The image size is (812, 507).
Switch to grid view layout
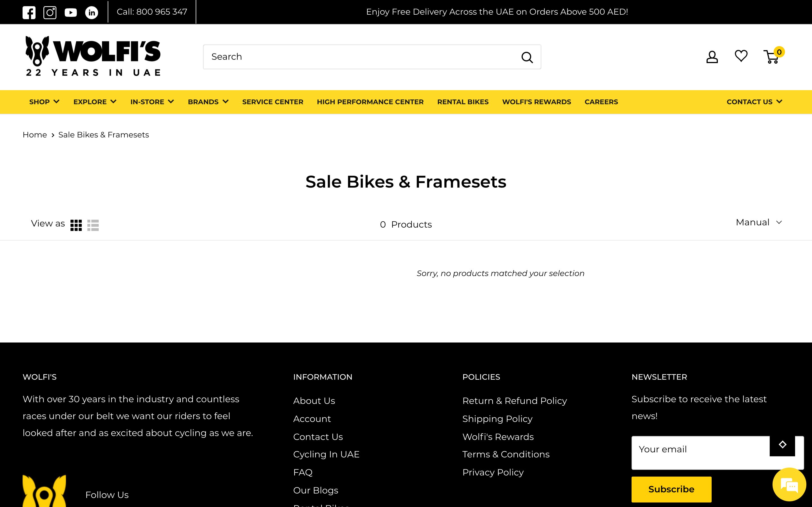(76, 225)
